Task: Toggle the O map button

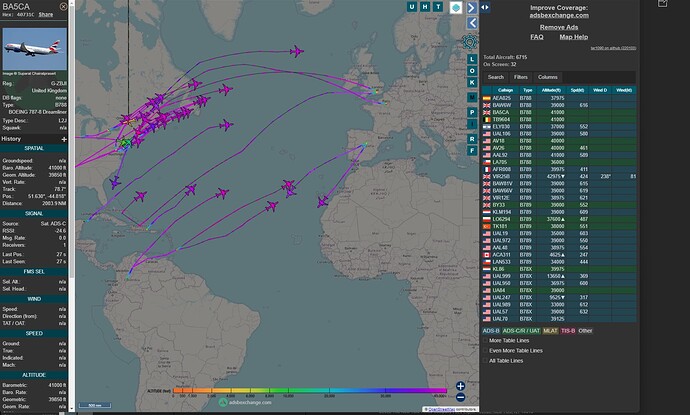Action: 472,71
